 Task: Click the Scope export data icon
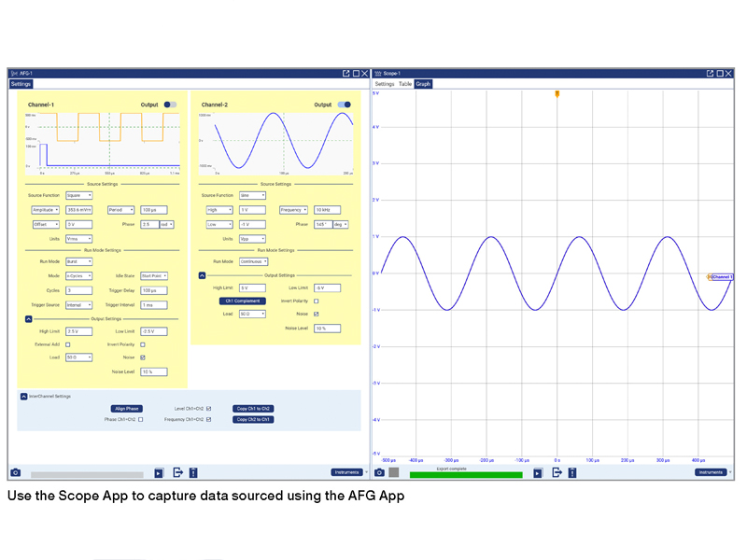point(557,473)
